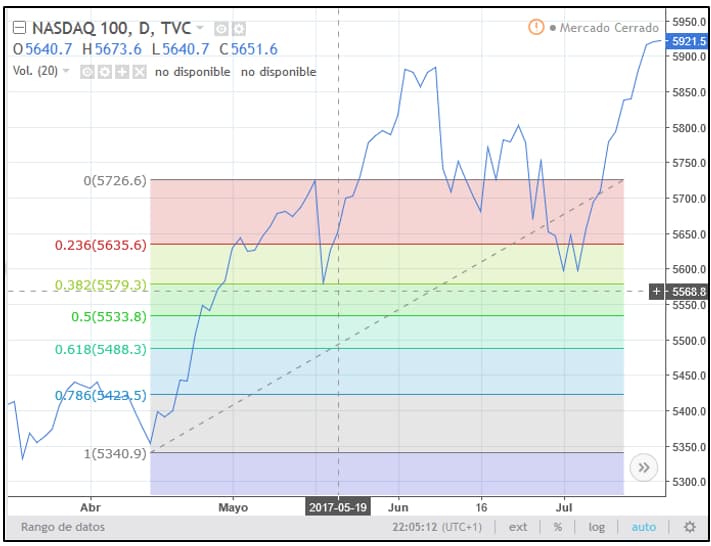Open the NASDAQ 100 symbol dropdown arrow
This screenshot has width=711, height=546.
click(x=200, y=29)
